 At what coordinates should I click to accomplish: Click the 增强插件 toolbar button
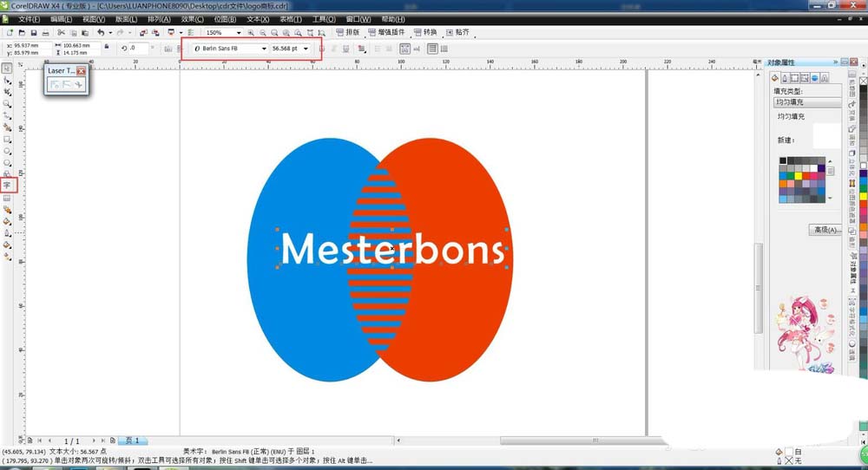386,33
